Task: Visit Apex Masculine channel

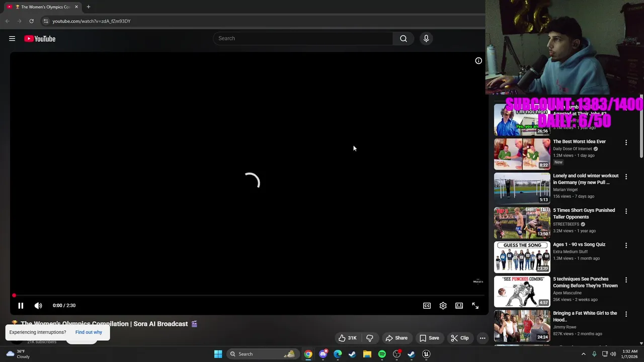Action: point(567,293)
